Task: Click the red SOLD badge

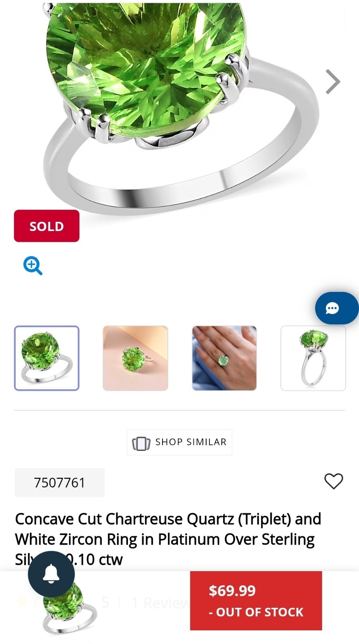Action: (47, 226)
